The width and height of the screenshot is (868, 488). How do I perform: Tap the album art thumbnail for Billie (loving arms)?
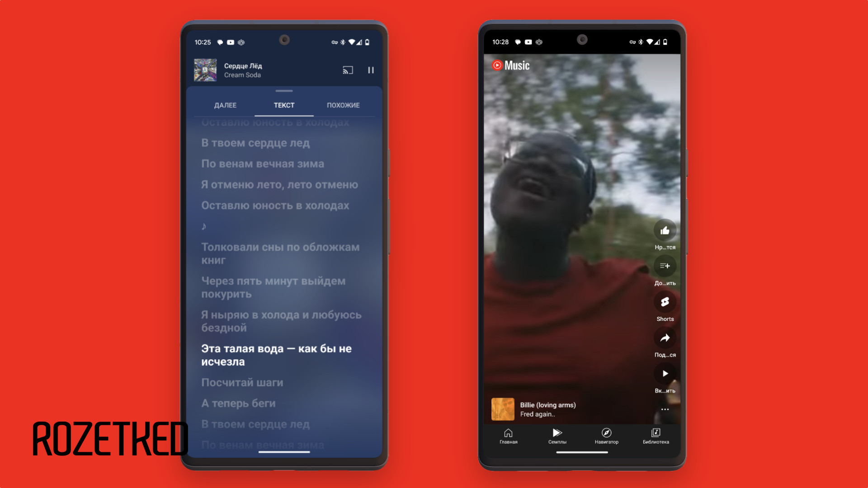(503, 409)
